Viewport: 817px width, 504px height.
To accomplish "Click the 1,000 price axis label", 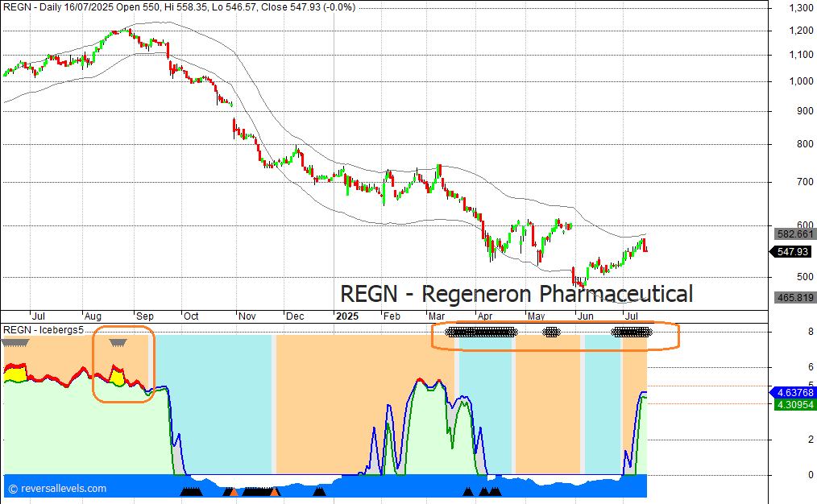I will pos(801,81).
